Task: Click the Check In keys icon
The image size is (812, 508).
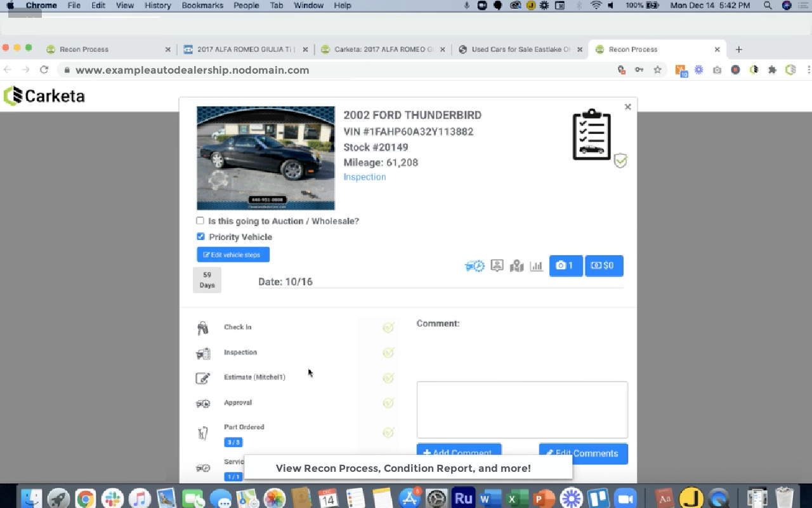Action: 202,328
